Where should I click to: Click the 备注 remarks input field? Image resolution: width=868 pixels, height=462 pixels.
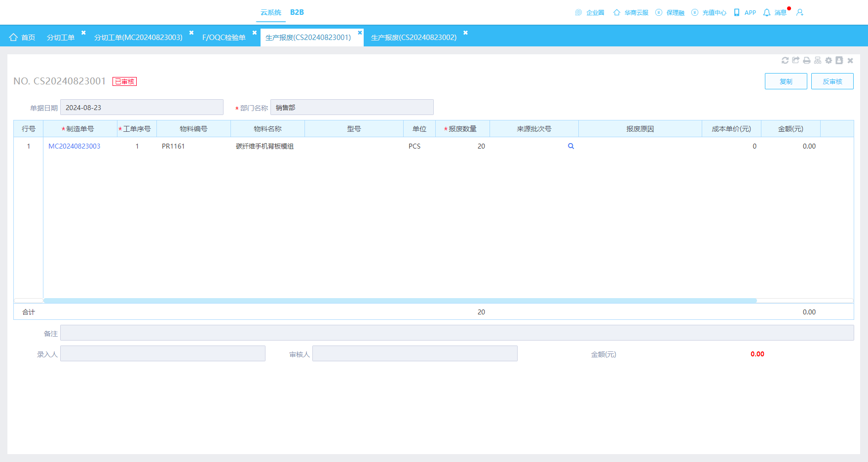tap(457, 333)
